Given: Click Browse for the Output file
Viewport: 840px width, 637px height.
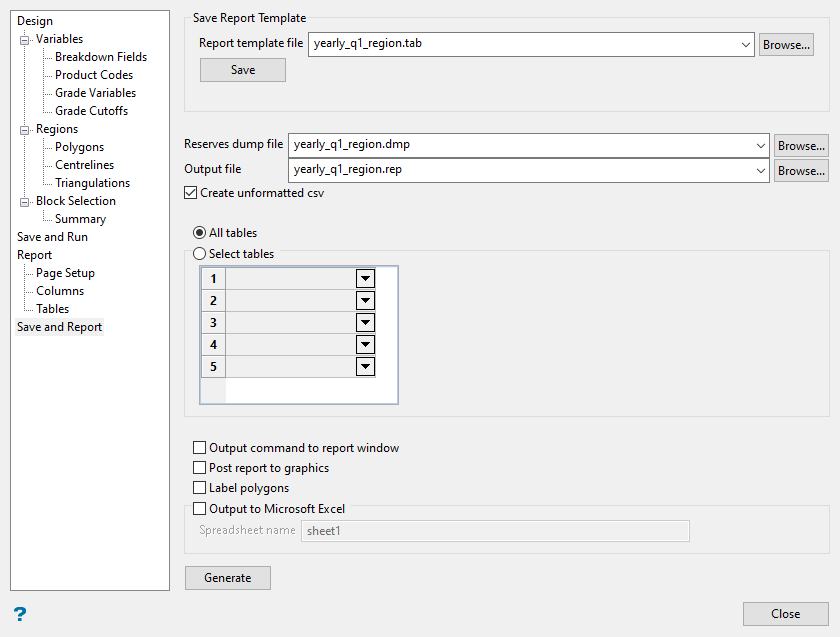Looking at the screenshot, I should click(800, 171).
